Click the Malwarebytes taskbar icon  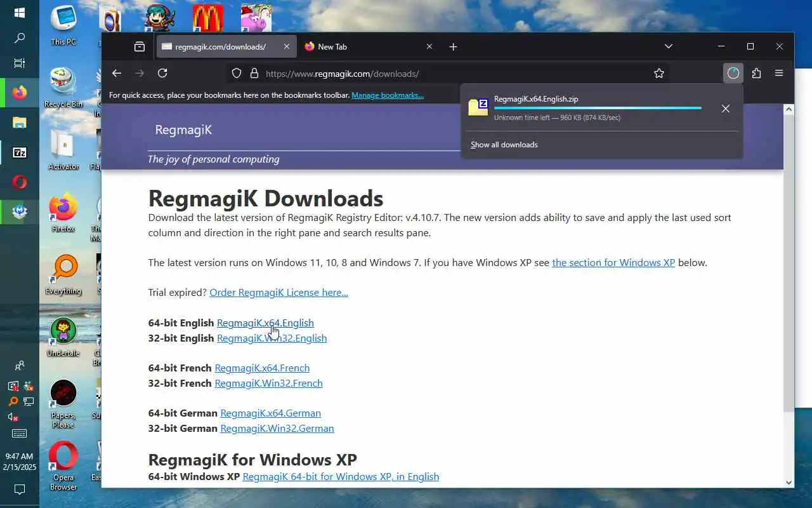tap(20, 212)
